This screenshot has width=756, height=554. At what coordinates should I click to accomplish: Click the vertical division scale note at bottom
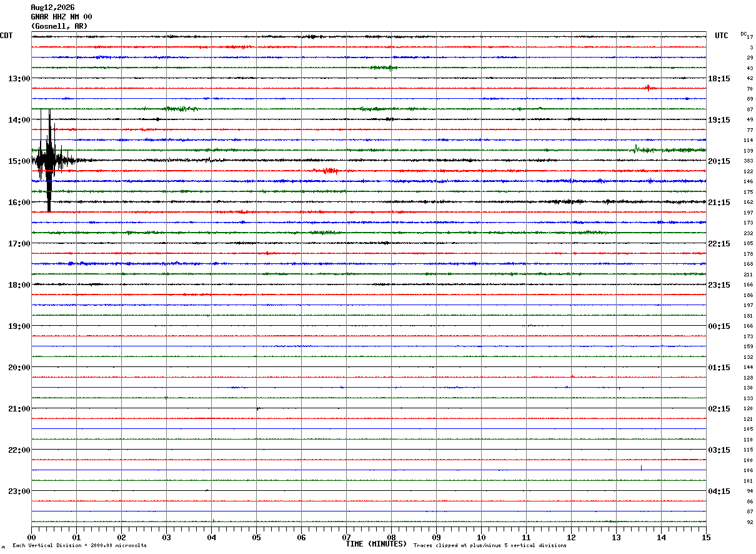(x=79, y=545)
